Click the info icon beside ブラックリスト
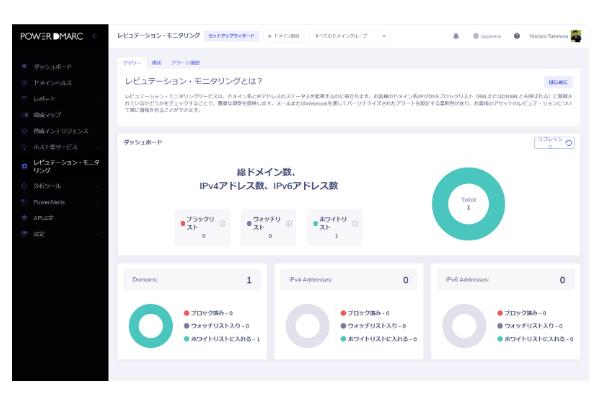 coord(222,223)
